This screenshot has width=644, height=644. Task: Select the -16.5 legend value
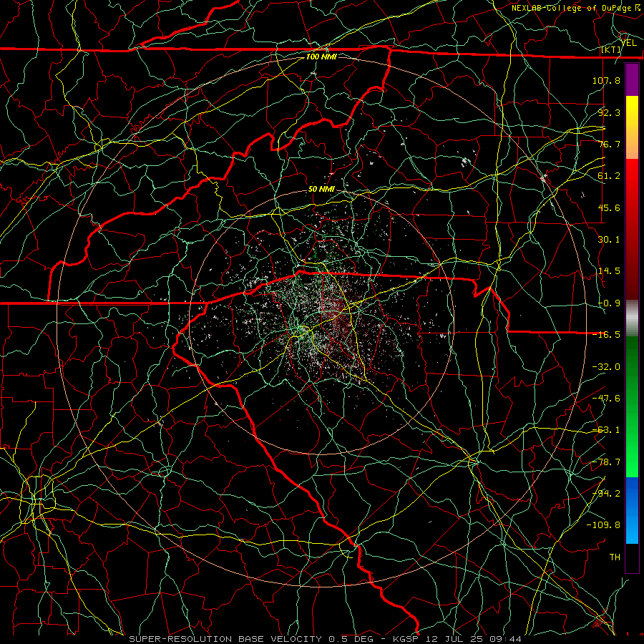tap(606, 335)
